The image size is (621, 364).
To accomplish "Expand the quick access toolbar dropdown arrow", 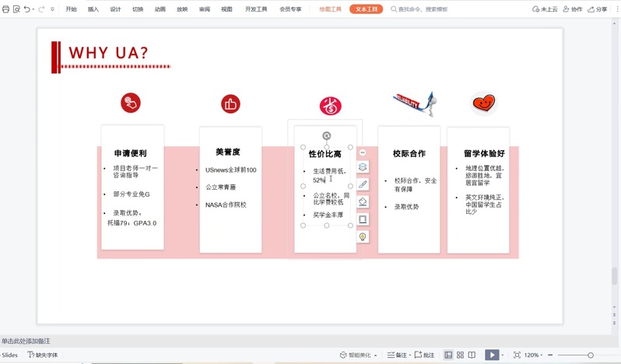I will [53, 9].
